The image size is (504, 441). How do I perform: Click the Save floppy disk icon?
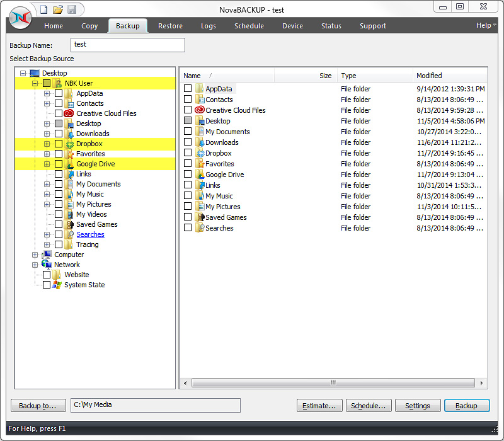(72, 9)
